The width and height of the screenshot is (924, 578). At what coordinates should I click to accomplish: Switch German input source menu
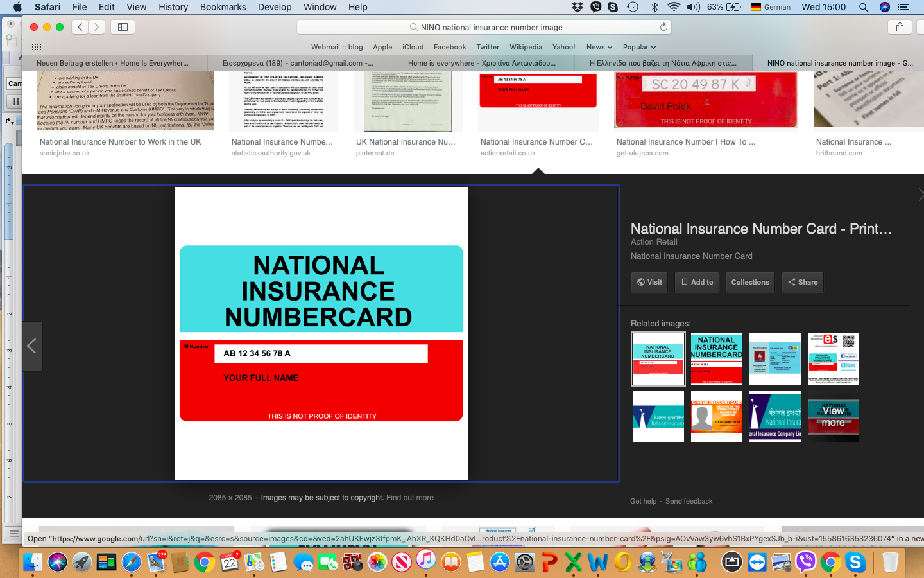point(771,7)
